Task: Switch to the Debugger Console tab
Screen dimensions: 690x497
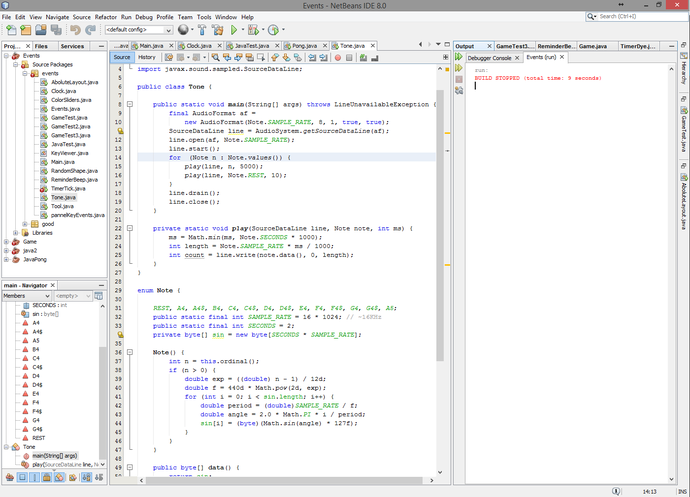Action: click(488, 57)
